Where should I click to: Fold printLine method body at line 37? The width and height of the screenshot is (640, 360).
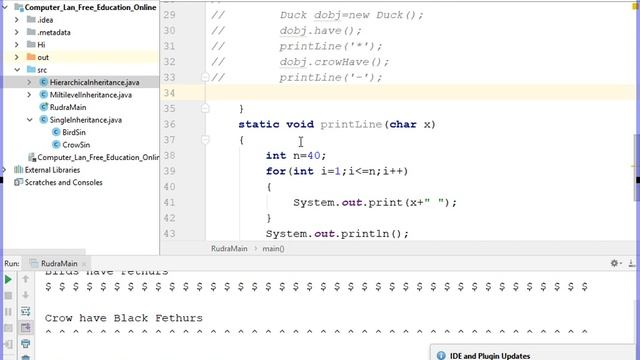point(205,140)
